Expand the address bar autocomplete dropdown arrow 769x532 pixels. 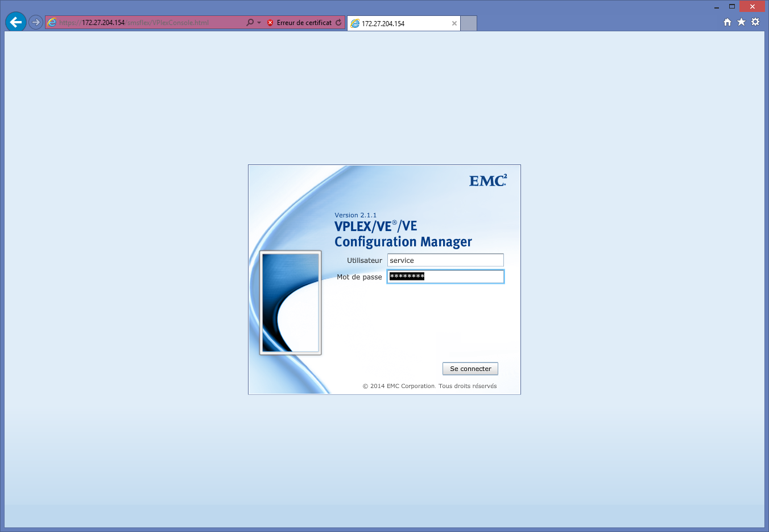pos(259,23)
